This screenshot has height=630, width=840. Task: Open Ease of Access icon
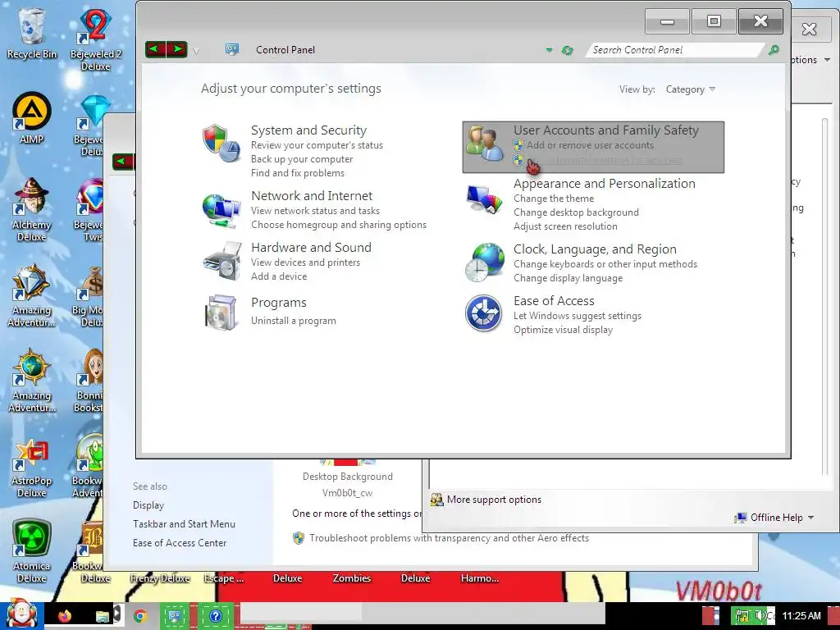(x=483, y=313)
